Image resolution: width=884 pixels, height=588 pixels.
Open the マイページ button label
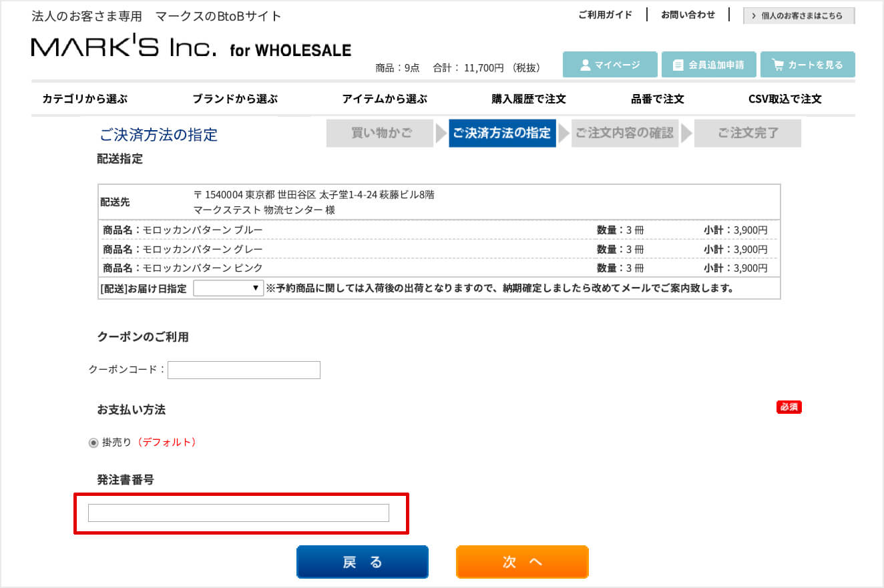618,65
